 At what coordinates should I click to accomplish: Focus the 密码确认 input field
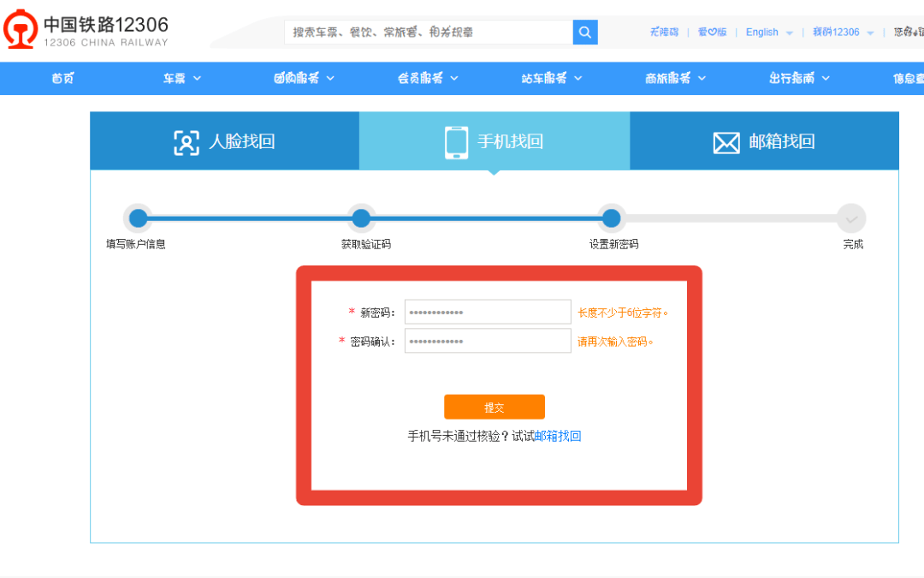tap(488, 341)
